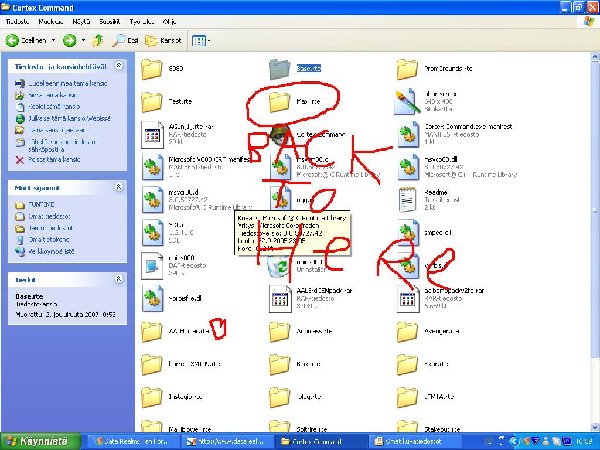Image resolution: width=600 pixels, height=450 pixels.
Task: Select the DAT file icon
Action: [x=152, y=266]
